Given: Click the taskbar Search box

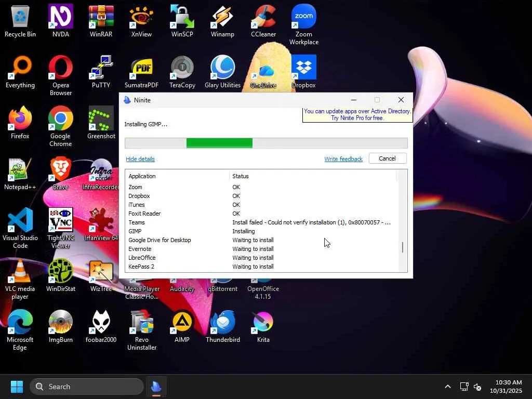Looking at the screenshot, I should [x=87, y=387].
